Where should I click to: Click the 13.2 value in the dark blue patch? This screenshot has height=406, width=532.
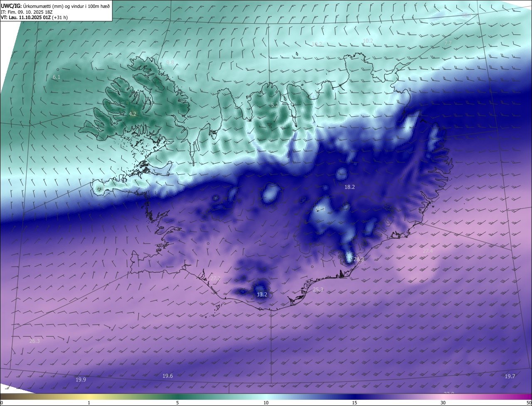tap(262, 295)
